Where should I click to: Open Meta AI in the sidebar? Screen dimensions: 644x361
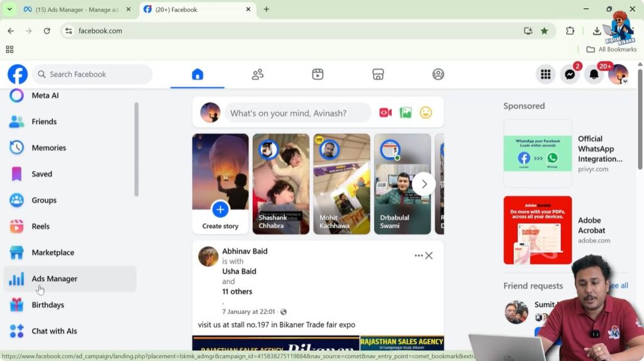pos(70,95)
